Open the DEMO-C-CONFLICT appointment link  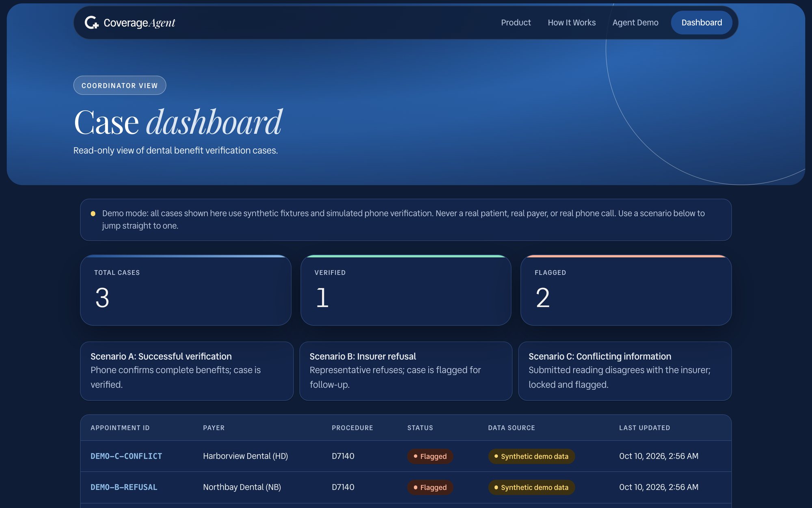point(126,456)
